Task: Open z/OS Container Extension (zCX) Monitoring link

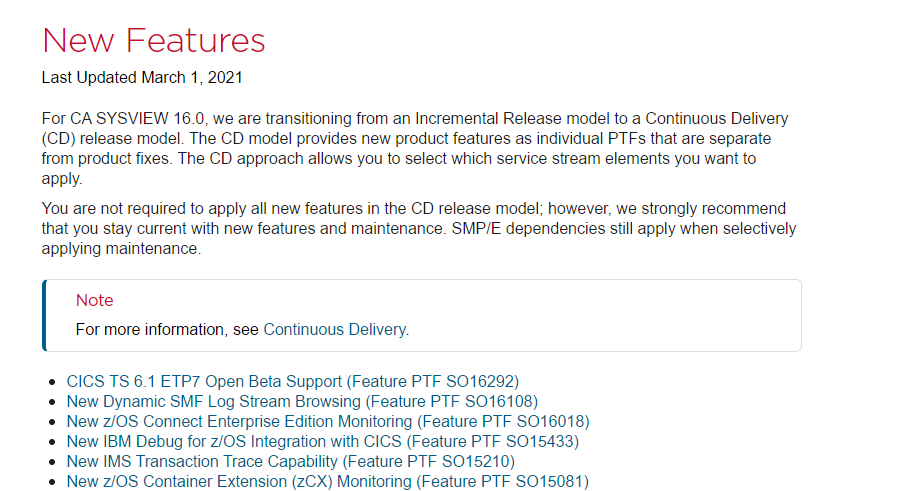Action: 328,481
